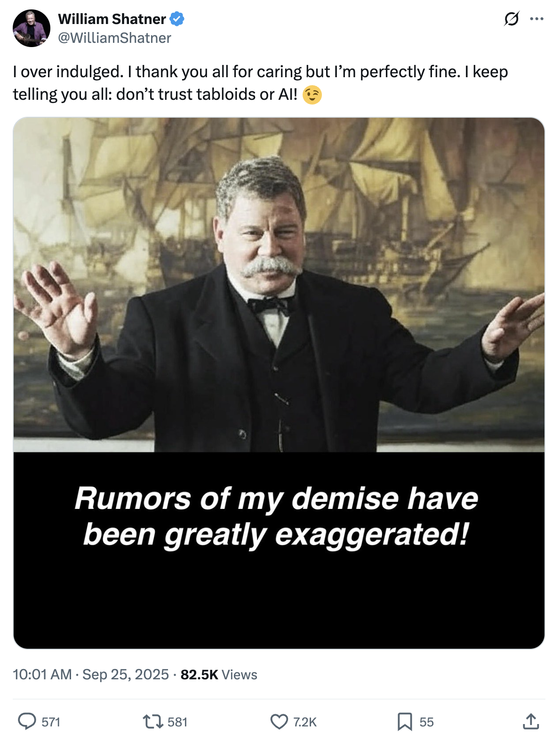Click the Grok slashed-circle icon
Image resolution: width=560 pixels, height=741 pixels.
[x=512, y=19]
